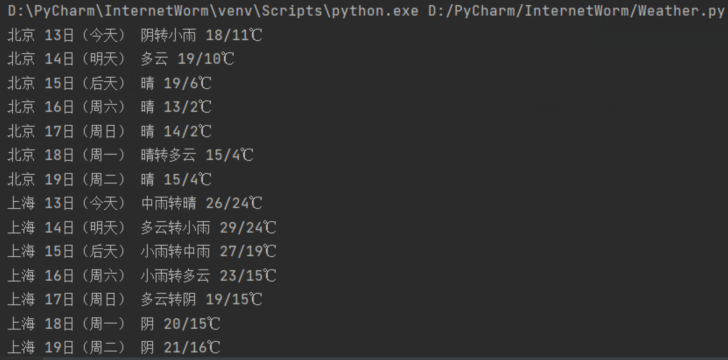
Task: Click the 上海 18日（周一） 阴 20/15℃ line
Action: 114,324
